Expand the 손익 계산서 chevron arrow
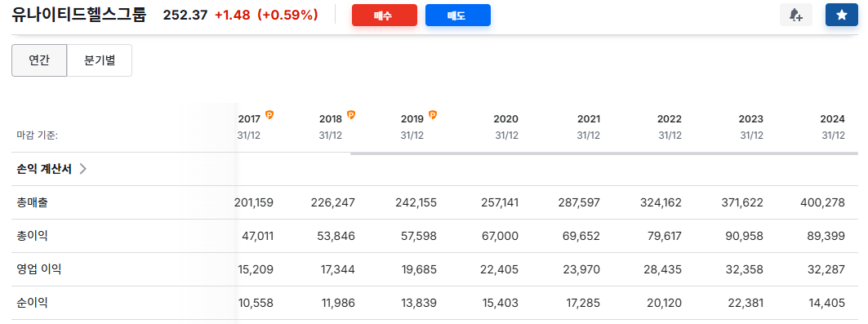The width and height of the screenshot is (868, 324). [x=83, y=169]
